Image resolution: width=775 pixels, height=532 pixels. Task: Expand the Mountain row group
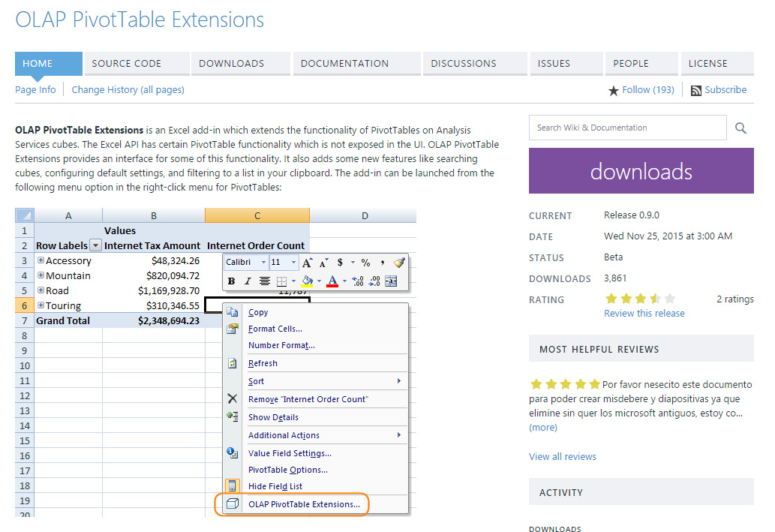(x=41, y=276)
